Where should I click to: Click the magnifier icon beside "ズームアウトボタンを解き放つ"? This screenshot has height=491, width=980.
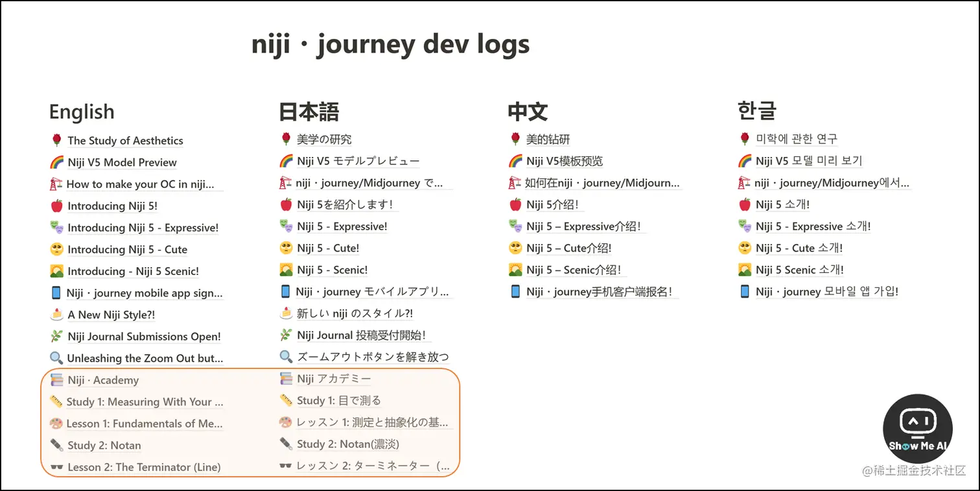[x=286, y=357]
